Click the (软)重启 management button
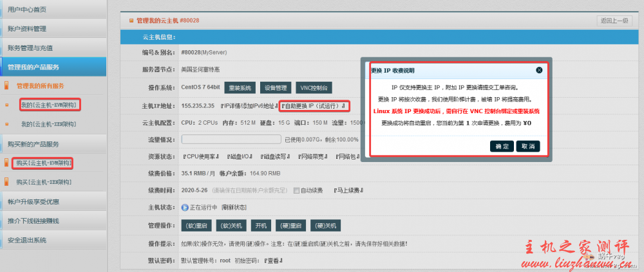The height and width of the screenshot is (272, 644). pos(196,226)
